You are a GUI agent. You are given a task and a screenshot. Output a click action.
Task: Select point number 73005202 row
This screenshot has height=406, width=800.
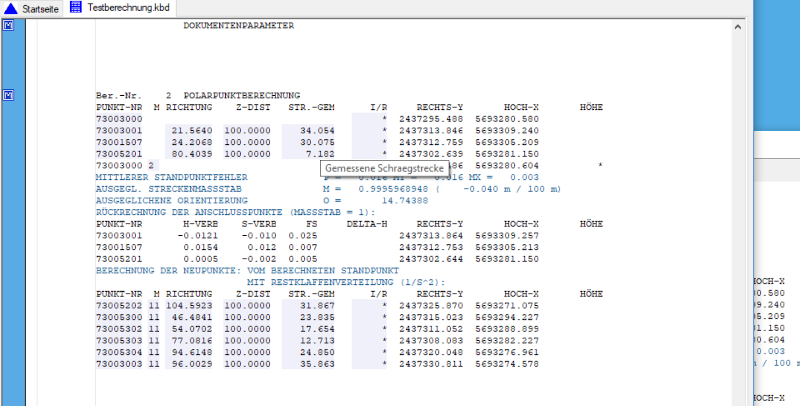coord(119,305)
